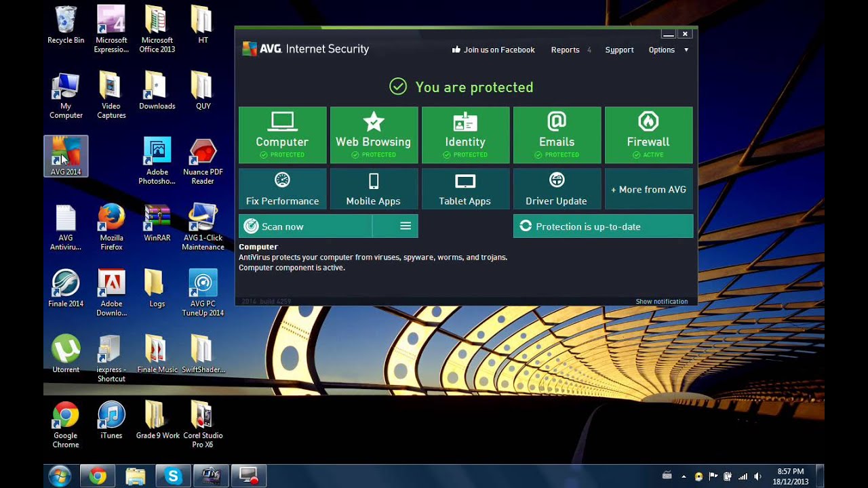Click the screen recorder taskbar icon
The image size is (868, 488).
tap(250, 476)
